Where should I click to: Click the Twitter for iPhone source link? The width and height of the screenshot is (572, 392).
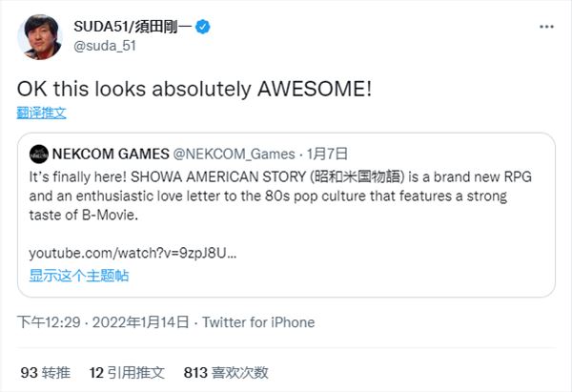point(258,322)
